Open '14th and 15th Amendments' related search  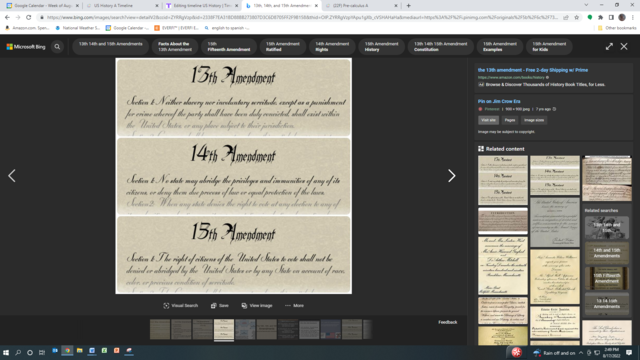click(607, 253)
